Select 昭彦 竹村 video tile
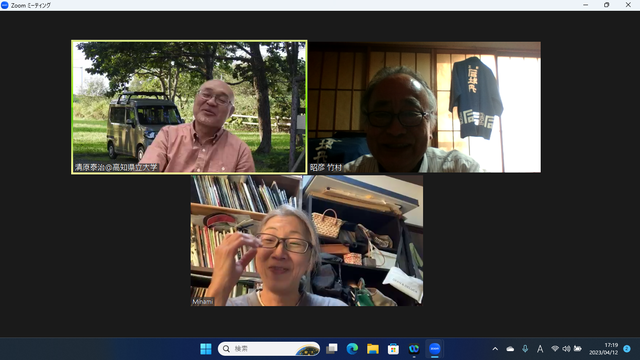Image resolution: width=640 pixels, height=360 pixels. pyautogui.click(x=425, y=107)
